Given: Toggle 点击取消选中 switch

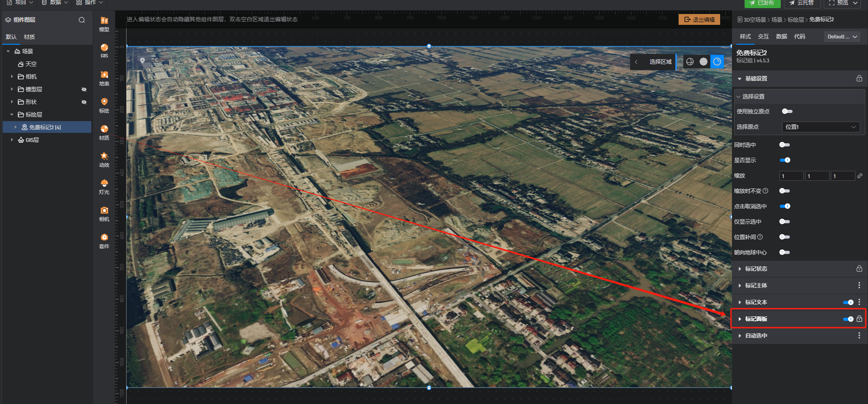Looking at the screenshot, I should tap(785, 206).
